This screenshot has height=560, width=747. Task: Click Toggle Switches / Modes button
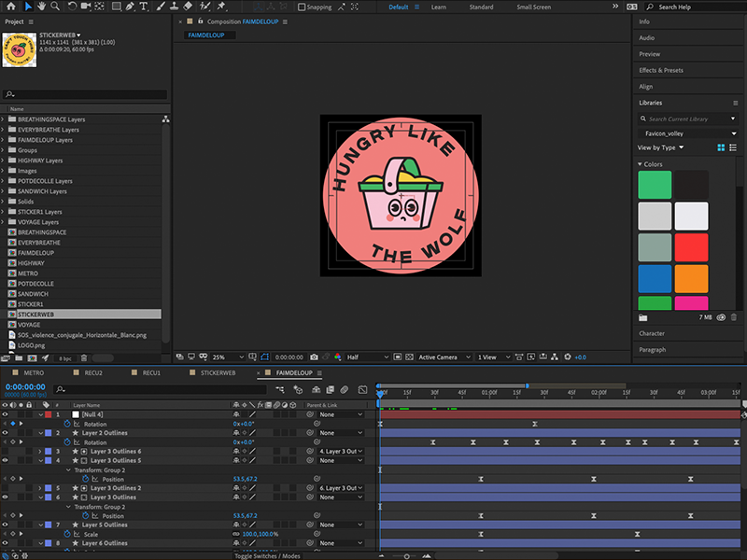click(x=267, y=556)
